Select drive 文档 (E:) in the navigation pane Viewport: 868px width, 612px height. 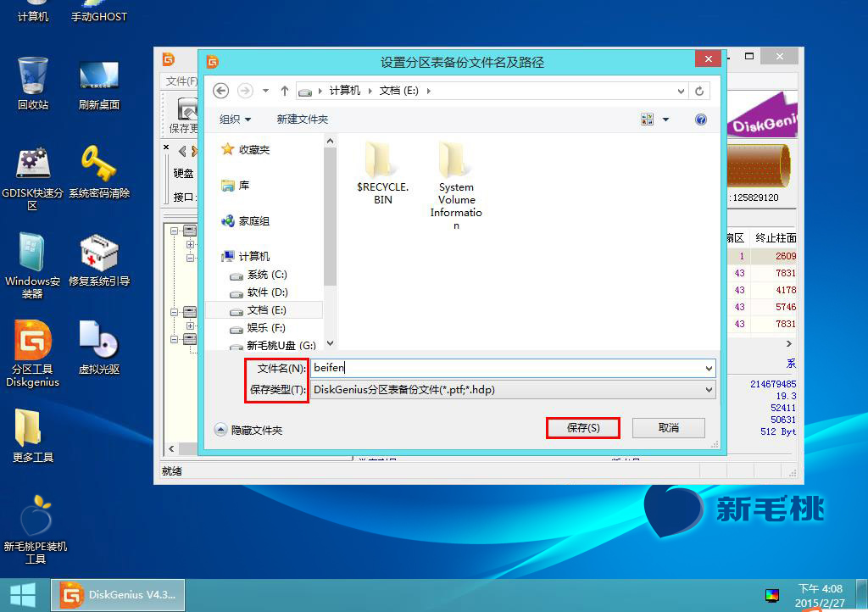[264, 310]
